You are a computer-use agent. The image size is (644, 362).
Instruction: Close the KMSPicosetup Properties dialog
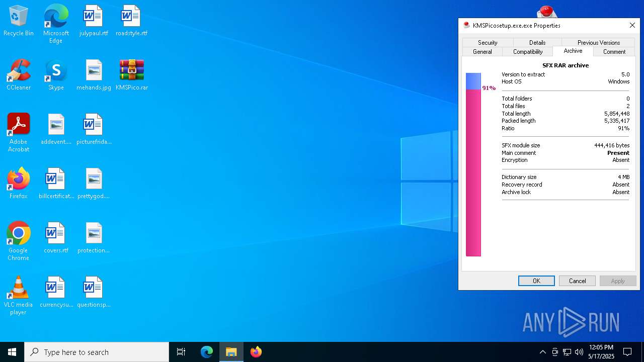coord(632,25)
